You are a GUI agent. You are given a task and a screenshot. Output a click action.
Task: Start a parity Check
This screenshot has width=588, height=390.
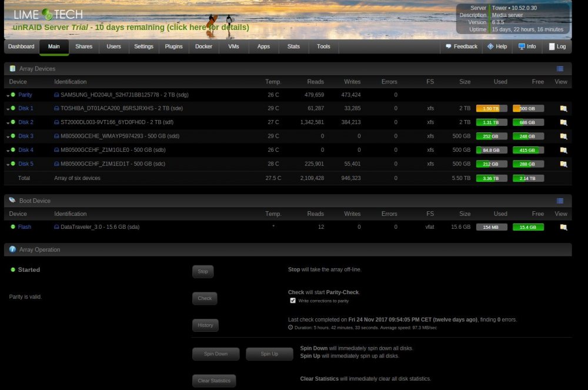point(205,298)
